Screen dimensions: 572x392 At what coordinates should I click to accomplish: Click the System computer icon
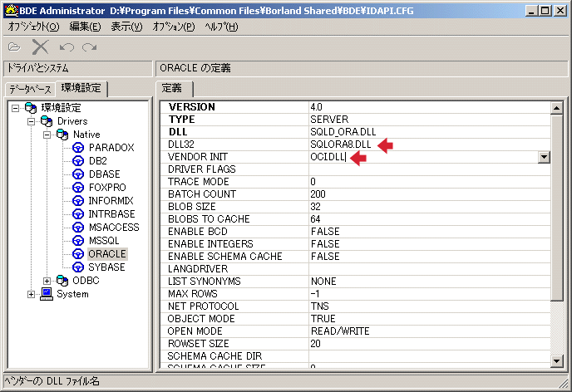(47, 294)
